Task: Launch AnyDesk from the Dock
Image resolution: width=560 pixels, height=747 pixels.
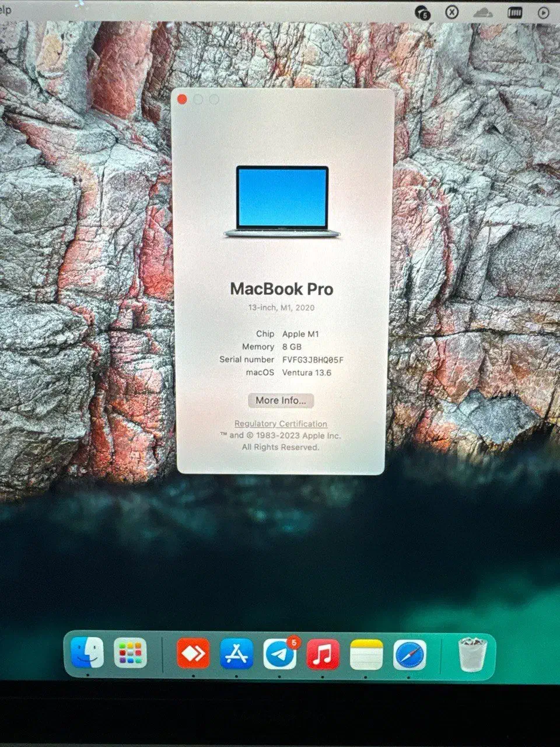Action: pyautogui.click(x=193, y=654)
